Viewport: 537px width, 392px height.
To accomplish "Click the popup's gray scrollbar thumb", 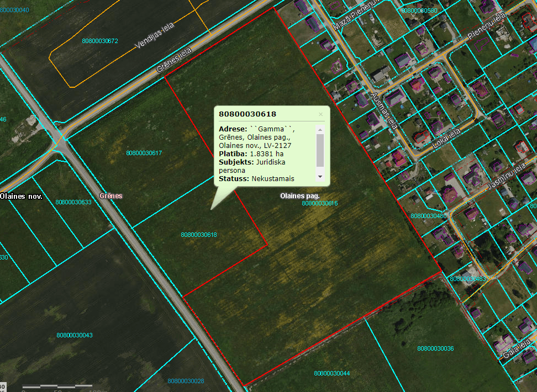I will pos(320,150).
